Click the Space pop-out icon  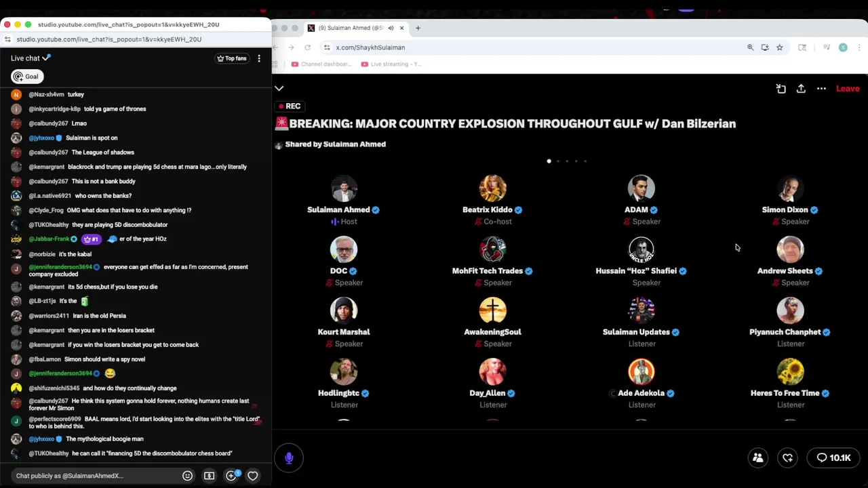(x=781, y=89)
